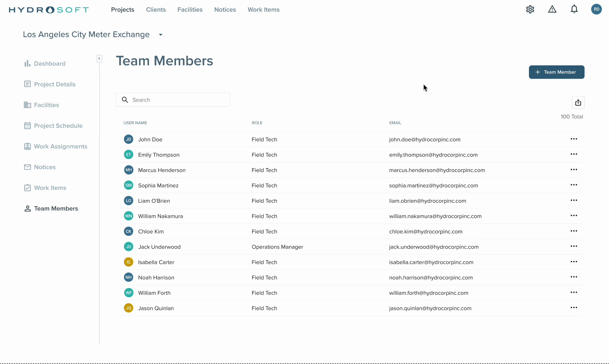The image size is (609, 364).
Task: Collapse the sidebar with chevron button
Action: pyautogui.click(x=99, y=59)
